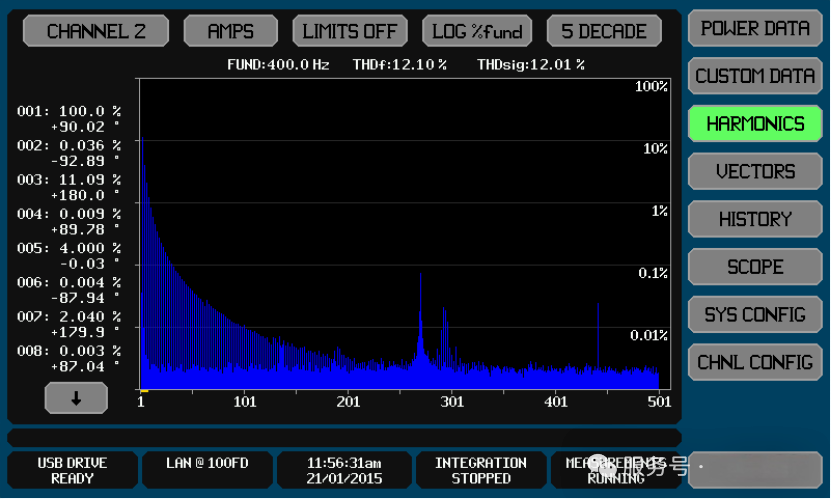The image size is (831, 499).
Task: Show the HISTORY screen
Action: click(755, 219)
